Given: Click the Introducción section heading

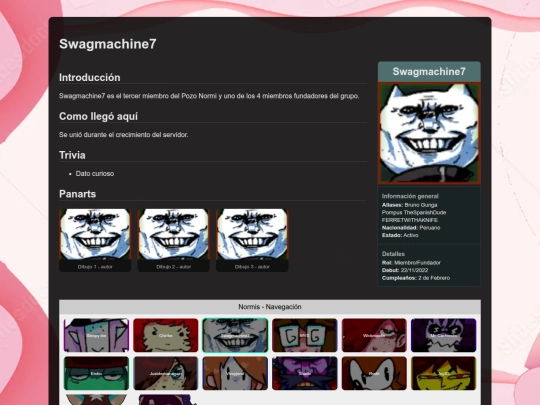Looking at the screenshot, I should (x=90, y=77).
